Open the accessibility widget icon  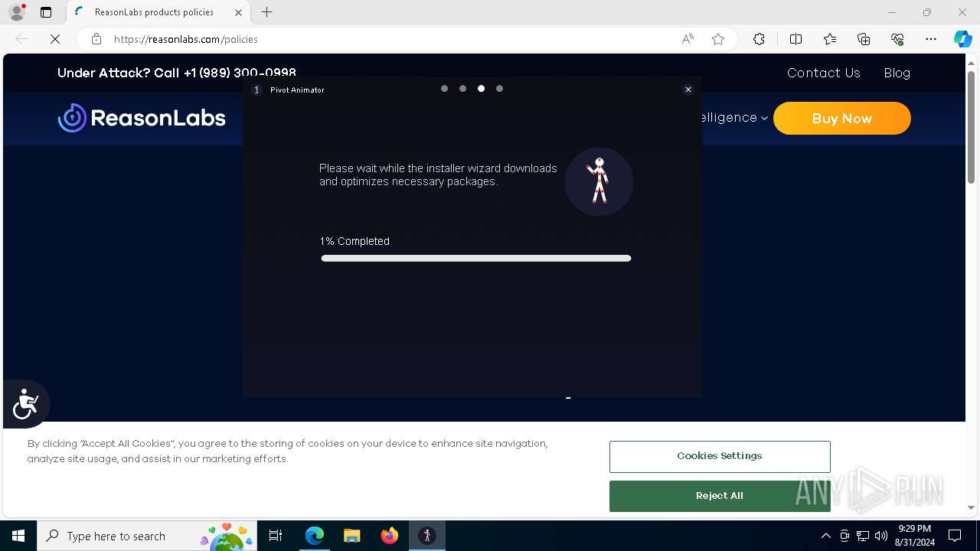[25, 404]
